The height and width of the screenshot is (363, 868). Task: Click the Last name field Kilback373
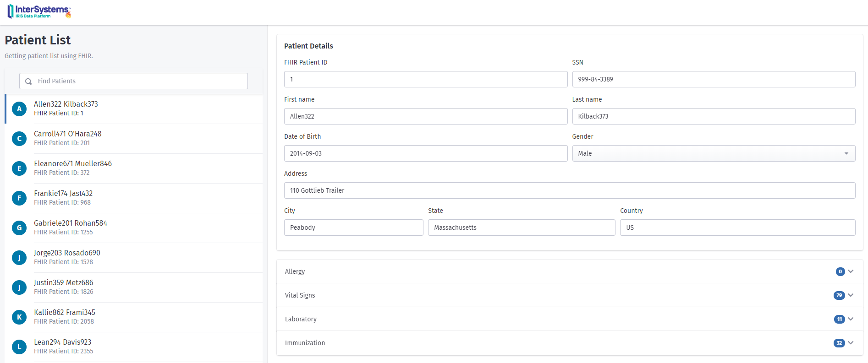(714, 116)
